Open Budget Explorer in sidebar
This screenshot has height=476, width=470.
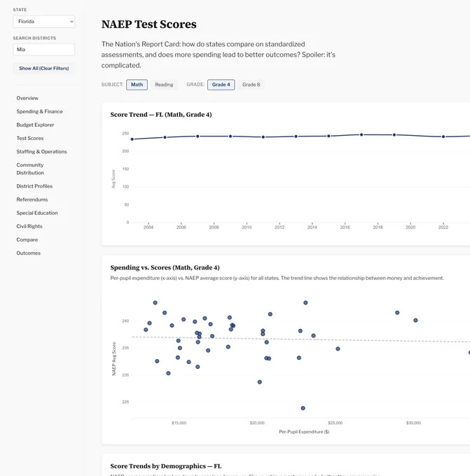[35, 125]
